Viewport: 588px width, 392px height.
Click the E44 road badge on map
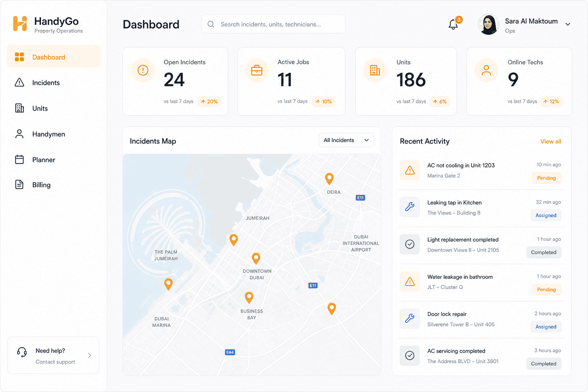(230, 352)
